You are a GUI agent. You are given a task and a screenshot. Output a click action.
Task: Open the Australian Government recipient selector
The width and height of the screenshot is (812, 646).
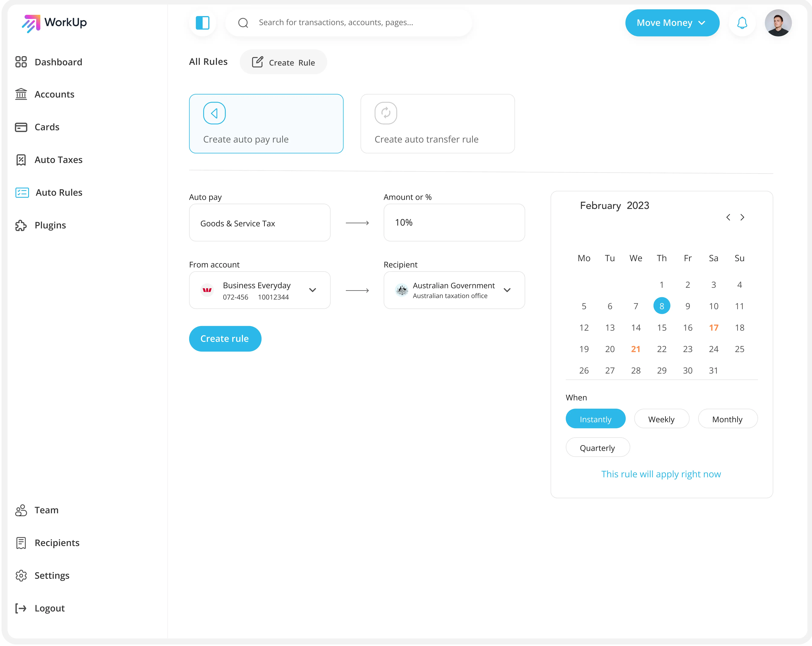pyautogui.click(x=454, y=290)
